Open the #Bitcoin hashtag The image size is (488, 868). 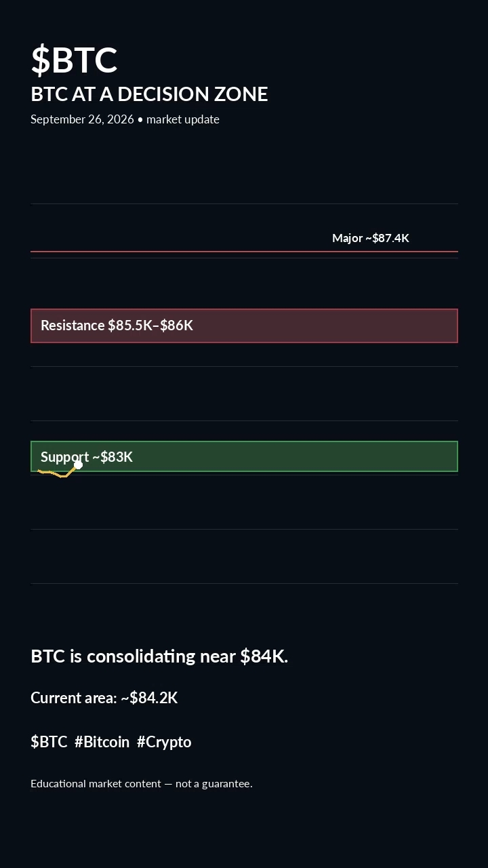pyautogui.click(x=102, y=742)
